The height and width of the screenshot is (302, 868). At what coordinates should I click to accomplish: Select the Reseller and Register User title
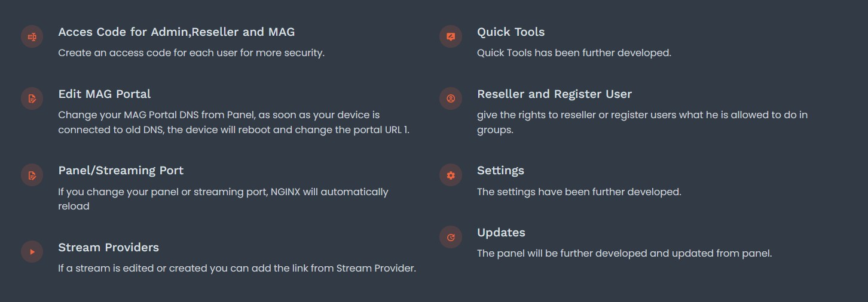tap(554, 94)
